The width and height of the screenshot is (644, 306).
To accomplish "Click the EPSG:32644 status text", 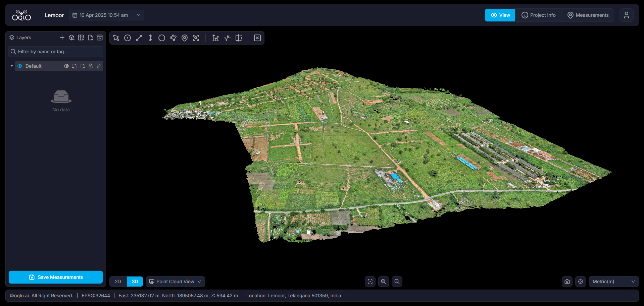I will 96,296.
